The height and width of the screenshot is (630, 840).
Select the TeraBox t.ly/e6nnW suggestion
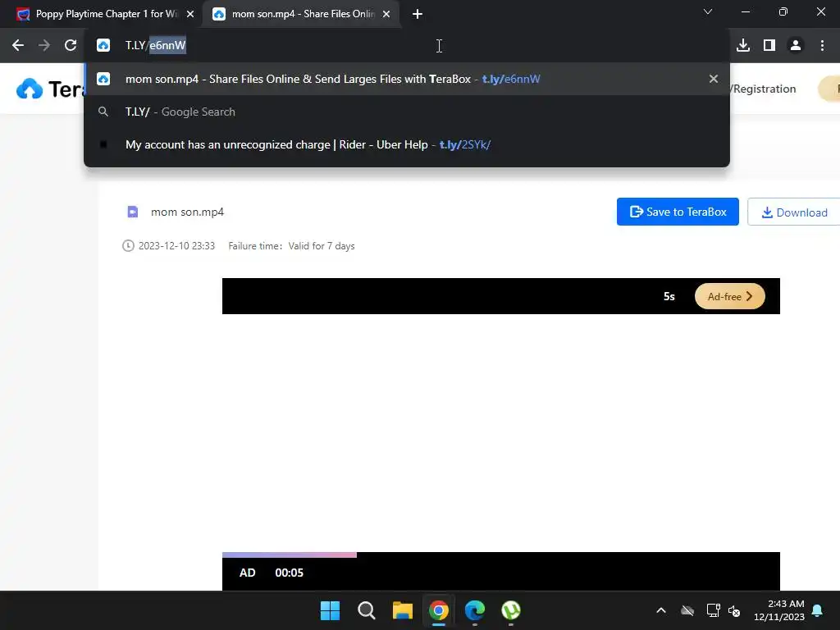(407, 80)
